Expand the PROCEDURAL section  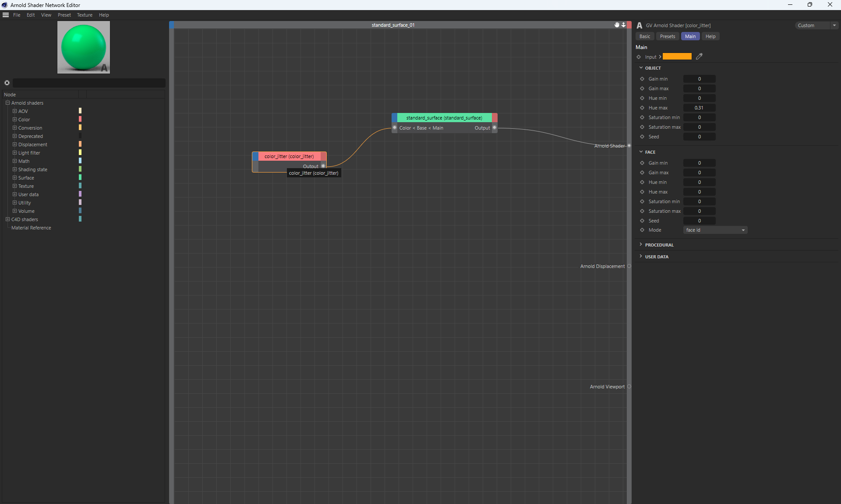[659, 245]
